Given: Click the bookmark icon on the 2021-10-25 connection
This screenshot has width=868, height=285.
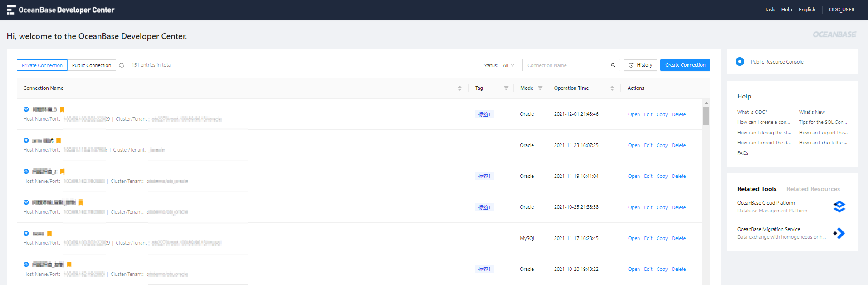Looking at the screenshot, I should tap(81, 202).
